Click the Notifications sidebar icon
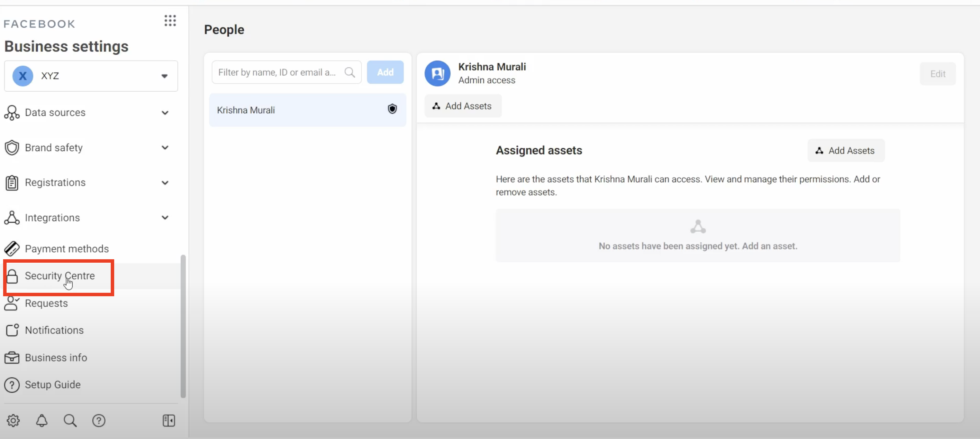This screenshot has width=980, height=439. tap(12, 330)
